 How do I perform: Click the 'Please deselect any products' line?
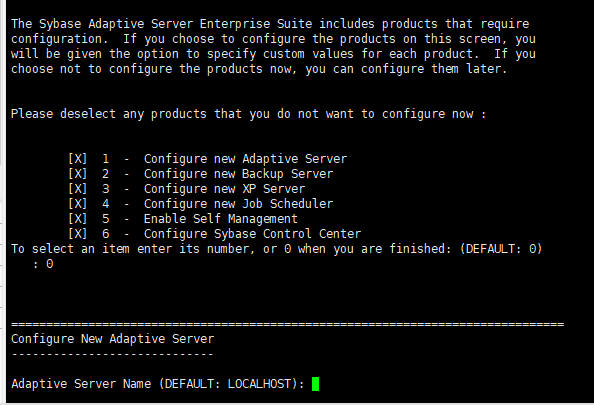249,114
